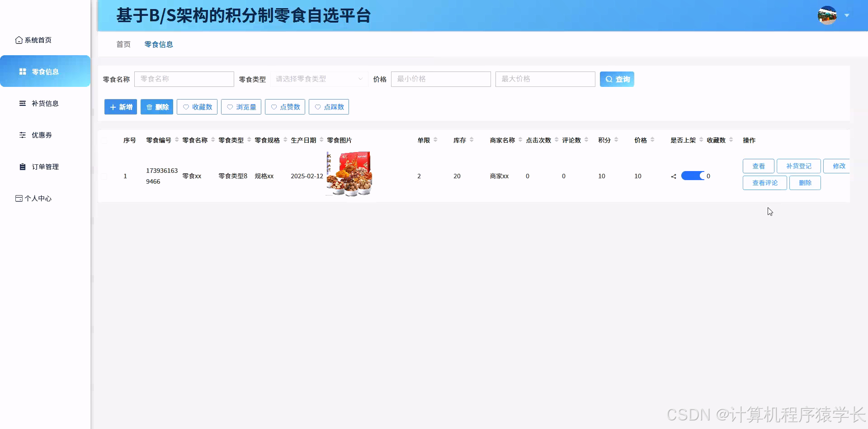868x429 pixels.
Task: Sort by 评论数 column arrows
Action: pos(586,140)
